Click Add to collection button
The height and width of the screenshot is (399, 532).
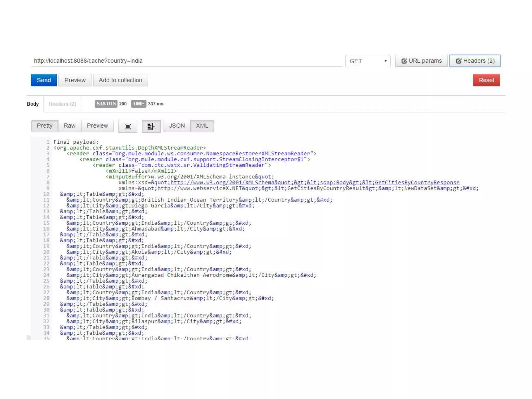(x=120, y=80)
